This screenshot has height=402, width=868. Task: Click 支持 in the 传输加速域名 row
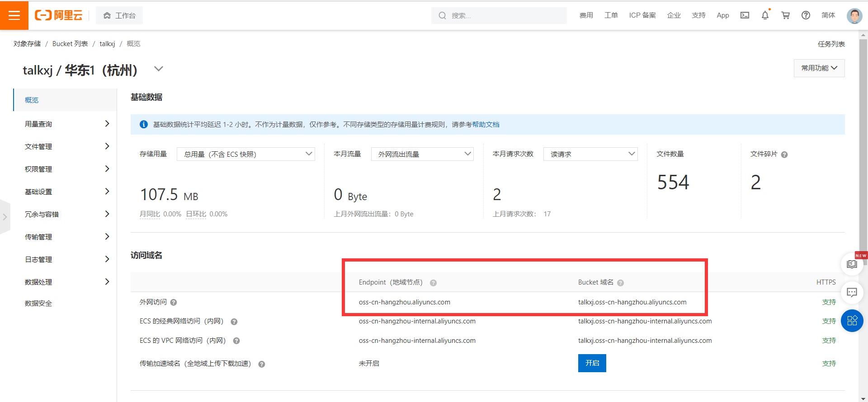829,364
